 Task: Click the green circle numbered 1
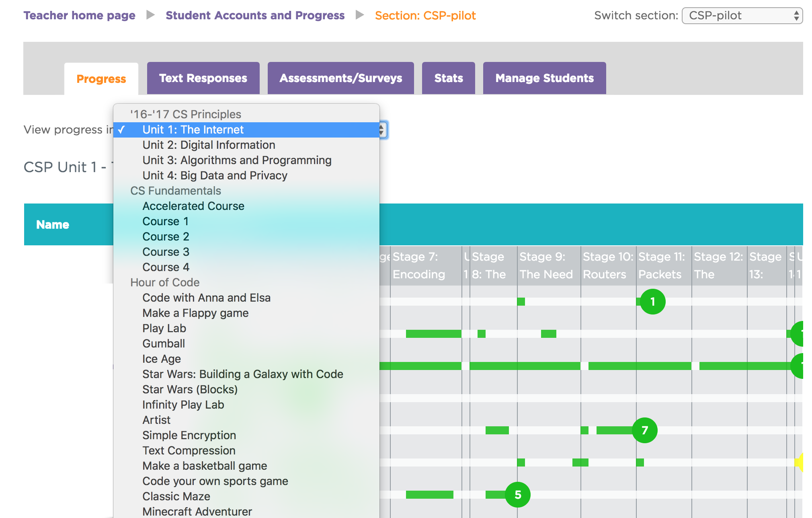pyautogui.click(x=652, y=302)
